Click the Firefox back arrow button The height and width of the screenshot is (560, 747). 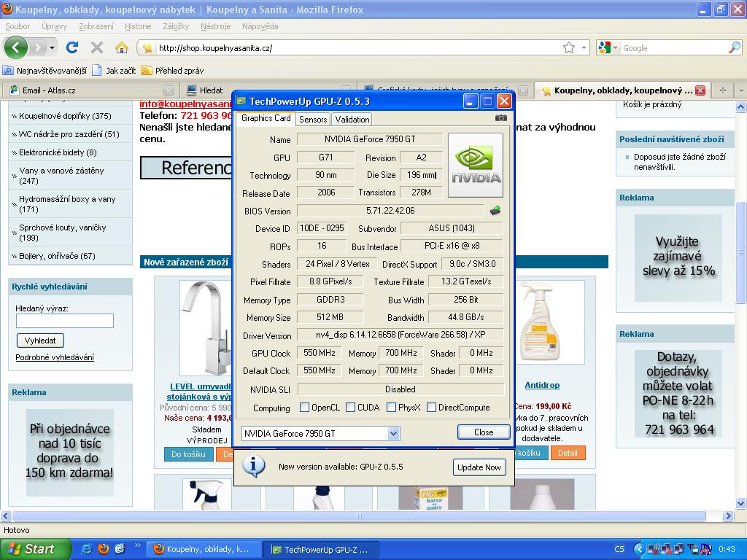coord(15,47)
